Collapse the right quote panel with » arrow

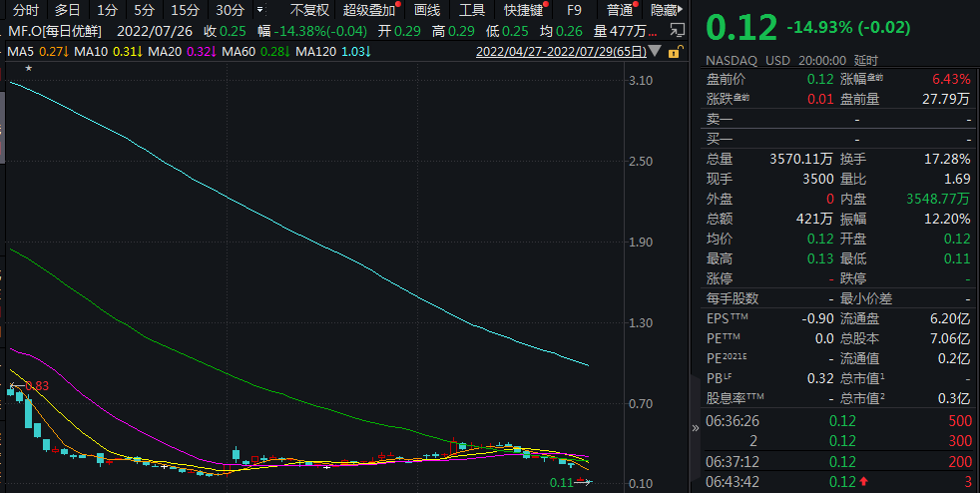click(696, 427)
